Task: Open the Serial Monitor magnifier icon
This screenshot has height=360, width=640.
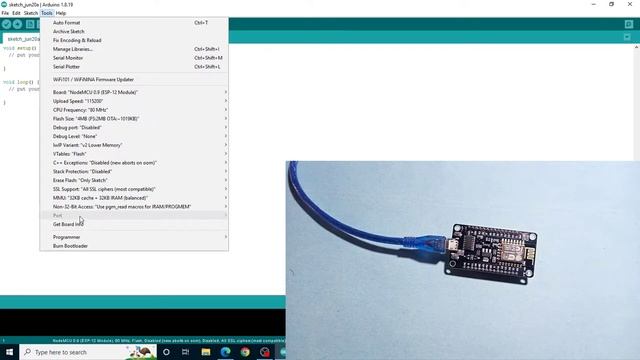Action: point(629,24)
